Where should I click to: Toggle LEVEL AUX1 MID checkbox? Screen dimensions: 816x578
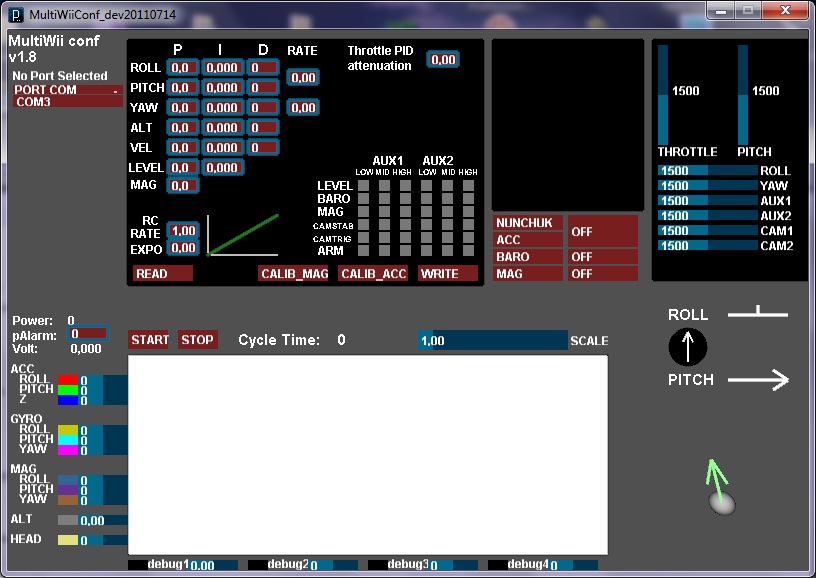click(x=384, y=185)
